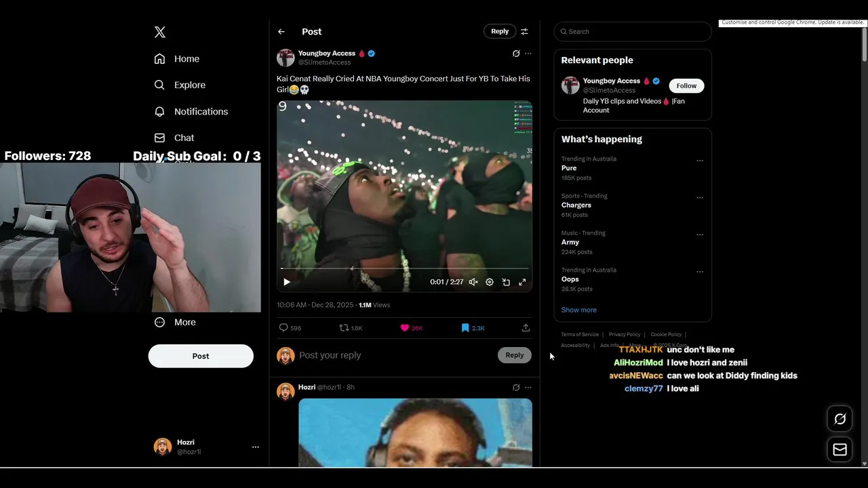Share the post via share icon
Image resolution: width=868 pixels, height=488 pixels.
click(x=526, y=328)
